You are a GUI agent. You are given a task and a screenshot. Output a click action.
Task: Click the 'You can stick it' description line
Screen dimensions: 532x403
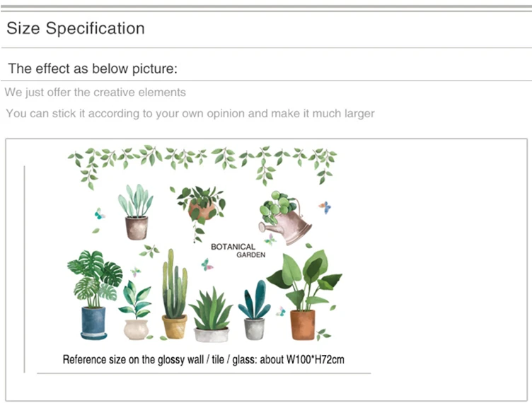190,113
